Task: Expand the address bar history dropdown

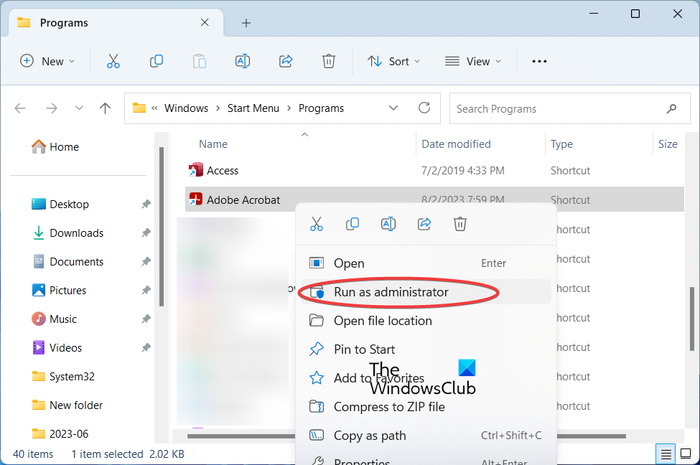Action: (x=393, y=108)
